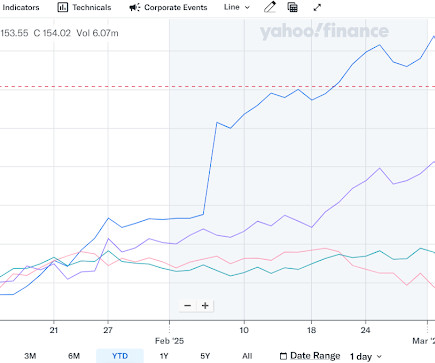The width and height of the screenshot is (435, 363).
Task: Click the Feb '25 axis label
Action: (169, 341)
